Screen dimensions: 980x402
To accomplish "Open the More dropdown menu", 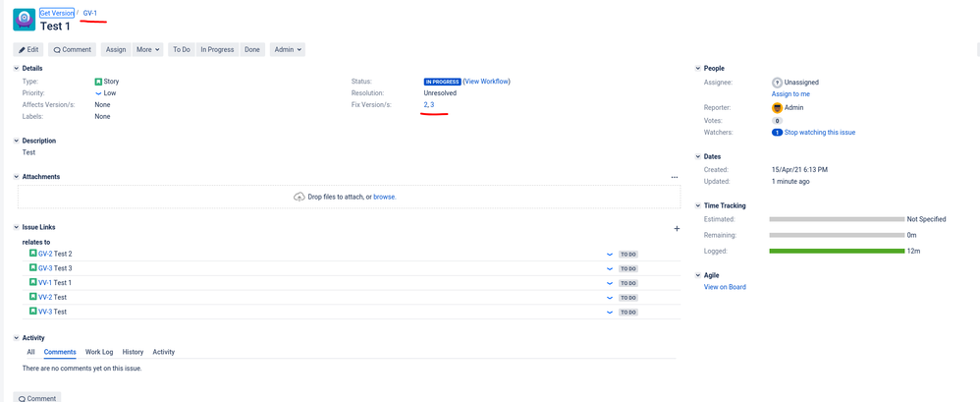I will coord(147,49).
